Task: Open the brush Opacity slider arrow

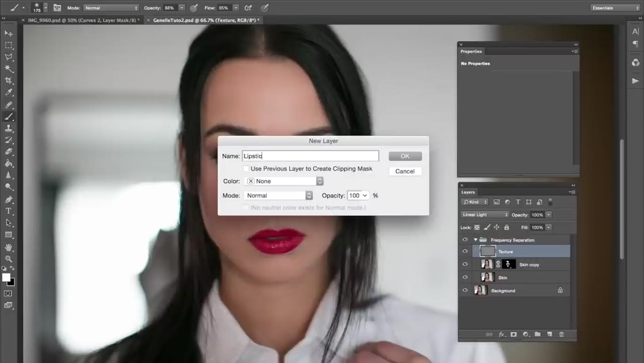Action: (x=181, y=8)
